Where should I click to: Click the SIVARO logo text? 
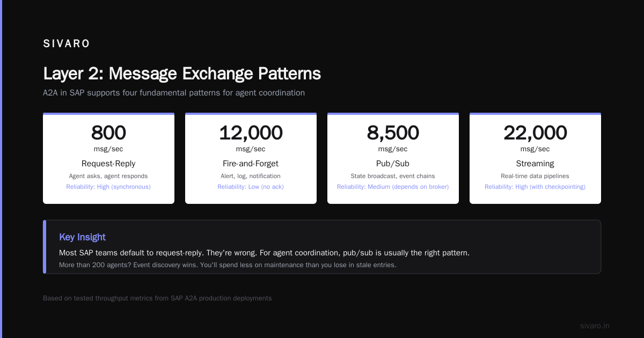click(x=67, y=44)
